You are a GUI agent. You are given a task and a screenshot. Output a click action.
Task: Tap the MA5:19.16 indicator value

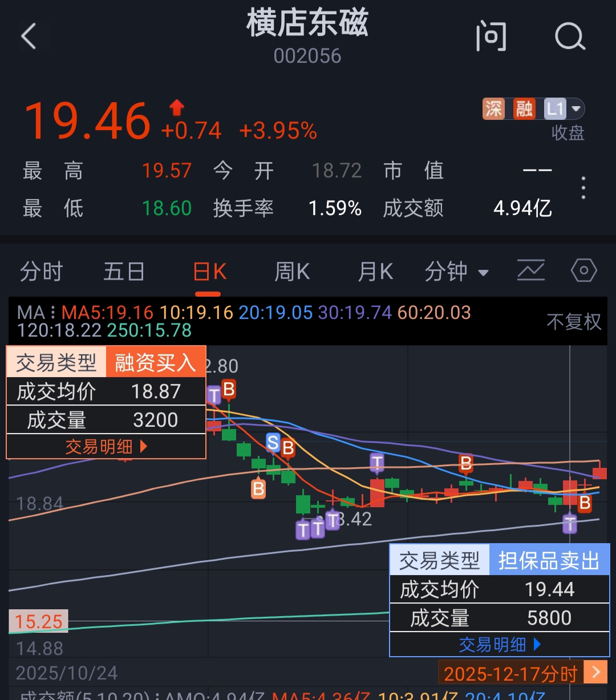[x=107, y=313]
